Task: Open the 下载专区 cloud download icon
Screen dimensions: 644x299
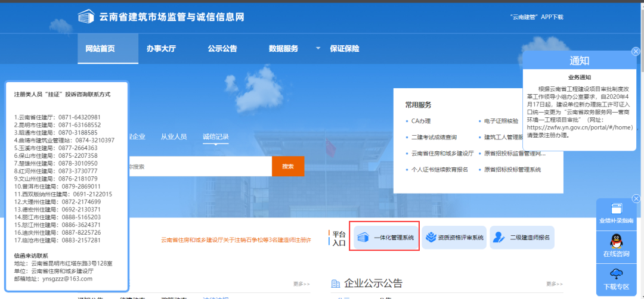Action: pyautogui.click(x=617, y=275)
